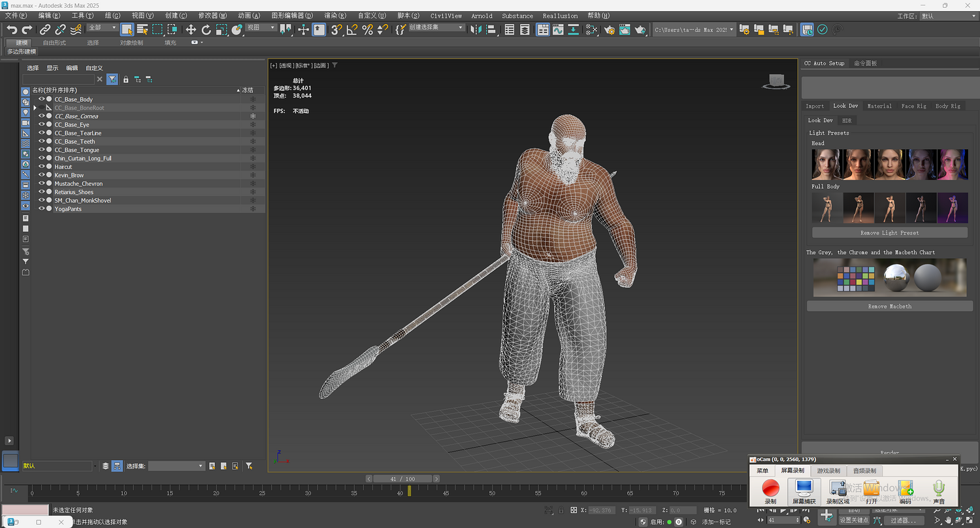Image resolution: width=980 pixels, height=528 pixels.
Task: Click the Remove Macbeth button
Action: pos(889,306)
